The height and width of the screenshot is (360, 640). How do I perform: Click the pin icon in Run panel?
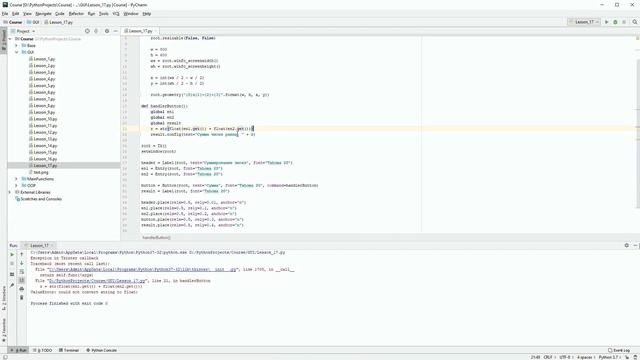click(x=12, y=285)
